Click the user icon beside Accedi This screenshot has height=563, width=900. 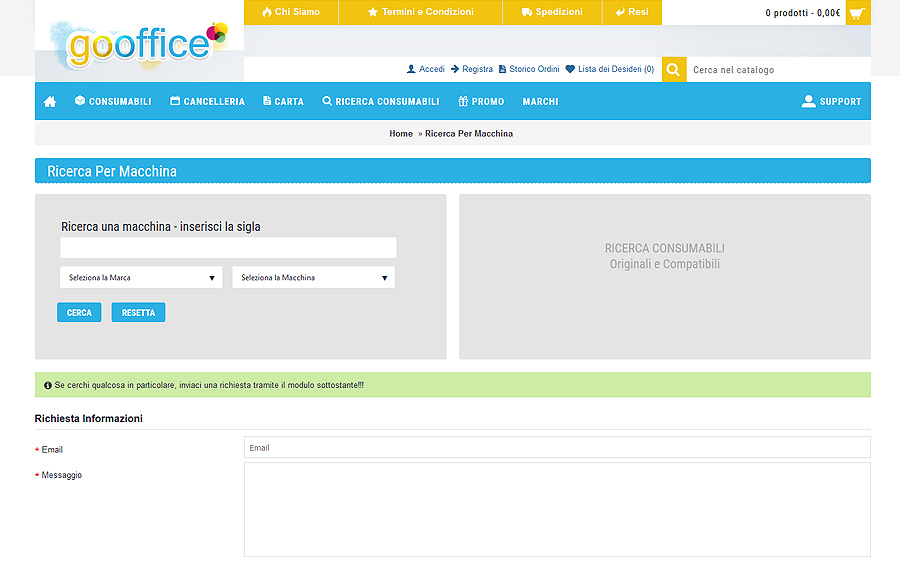tap(411, 69)
